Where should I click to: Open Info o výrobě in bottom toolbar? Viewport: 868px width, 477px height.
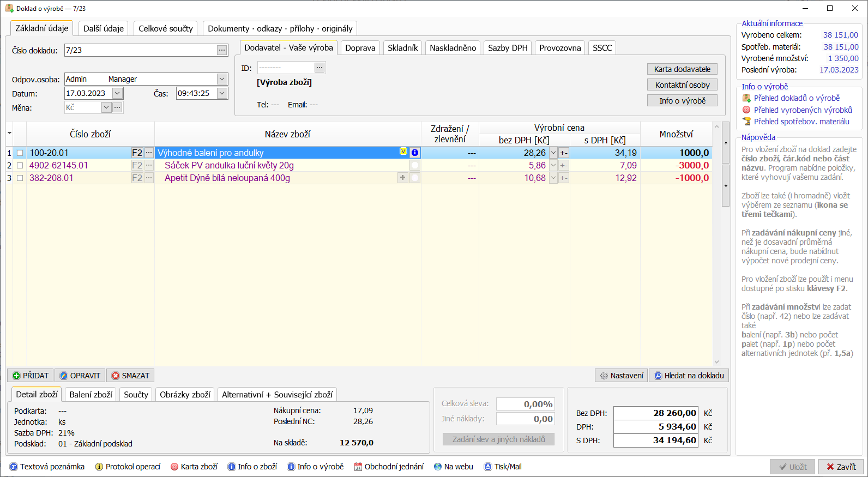click(x=316, y=467)
